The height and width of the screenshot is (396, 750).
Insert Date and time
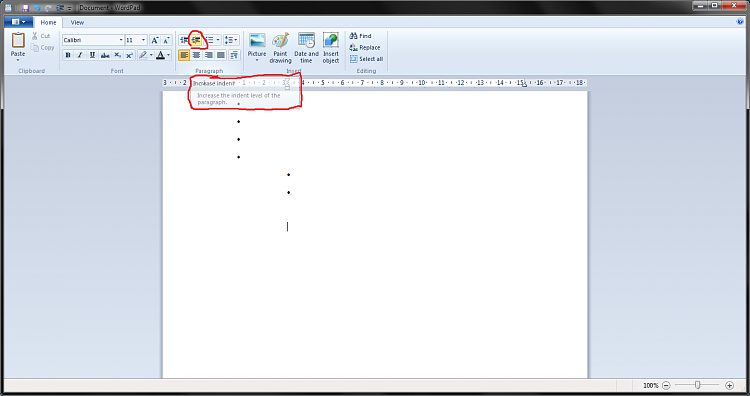point(306,47)
